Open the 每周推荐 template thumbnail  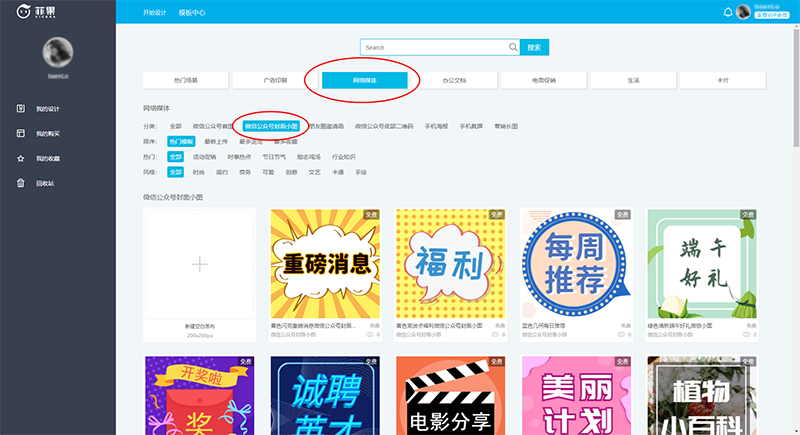[576, 264]
